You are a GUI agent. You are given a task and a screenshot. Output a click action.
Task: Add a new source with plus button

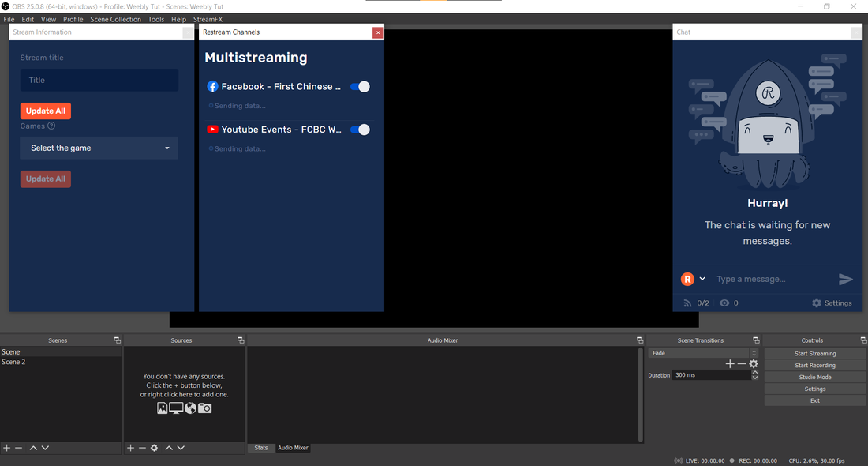pos(131,448)
